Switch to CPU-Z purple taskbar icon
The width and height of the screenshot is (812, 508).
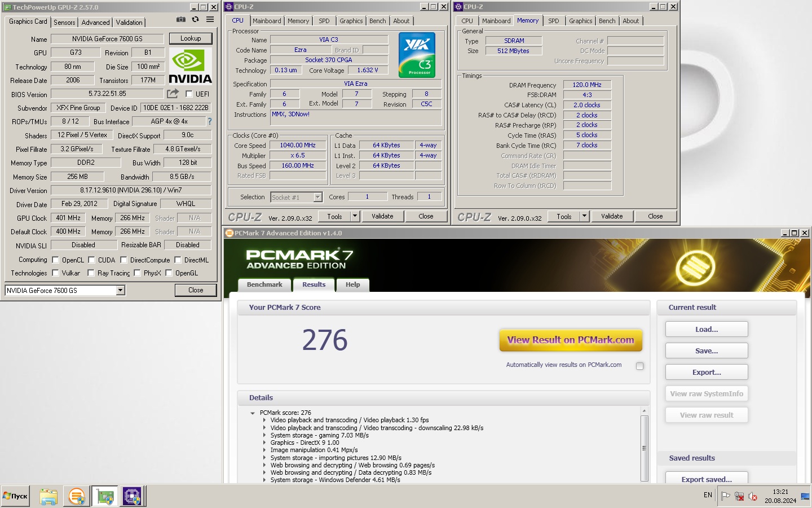pos(132,497)
